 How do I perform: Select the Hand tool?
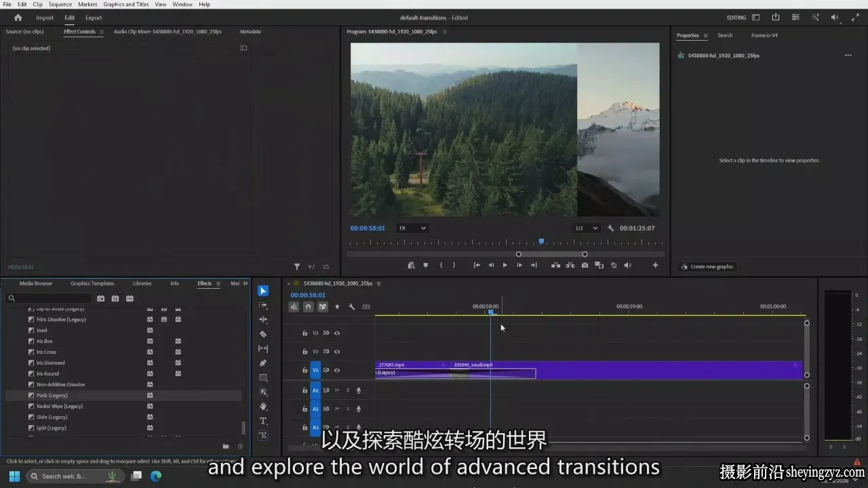pos(263,407)
